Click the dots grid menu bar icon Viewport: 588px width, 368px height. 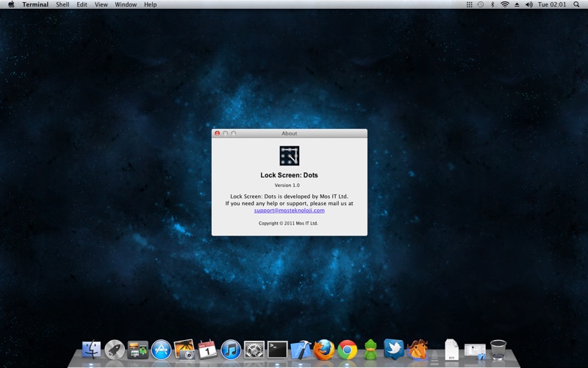[x=469, y=4]
